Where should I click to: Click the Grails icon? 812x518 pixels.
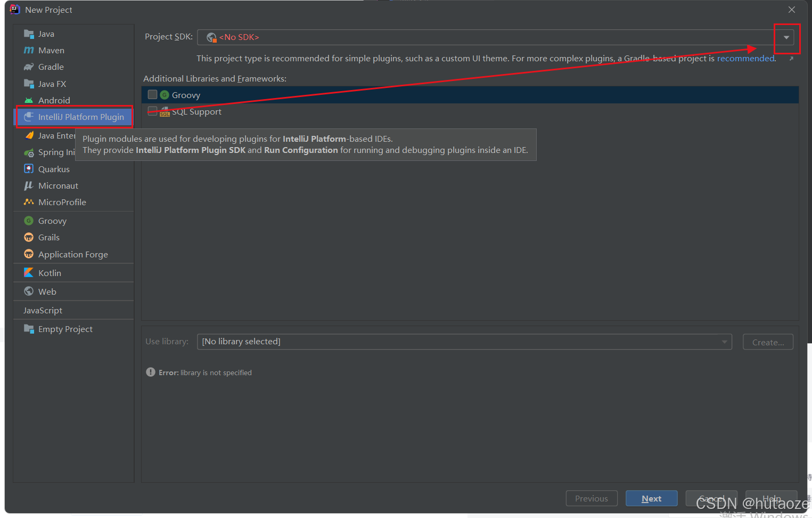click(29, 237)
